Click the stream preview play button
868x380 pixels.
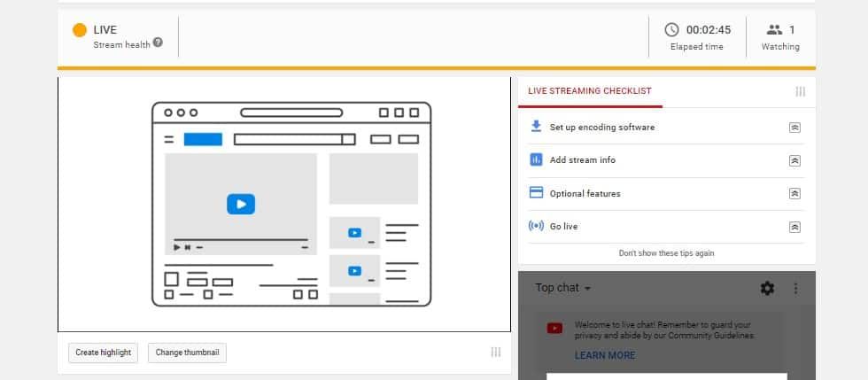[x=240, y=204]
